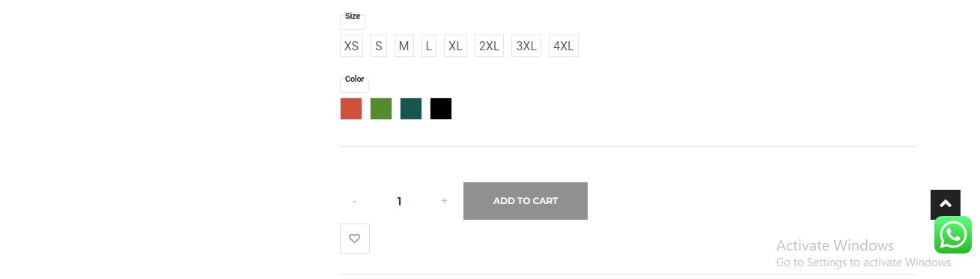Pick the dark teal color swatch
Image resolution: width=980 pixels, height=279 pixels.
[411, 109]
